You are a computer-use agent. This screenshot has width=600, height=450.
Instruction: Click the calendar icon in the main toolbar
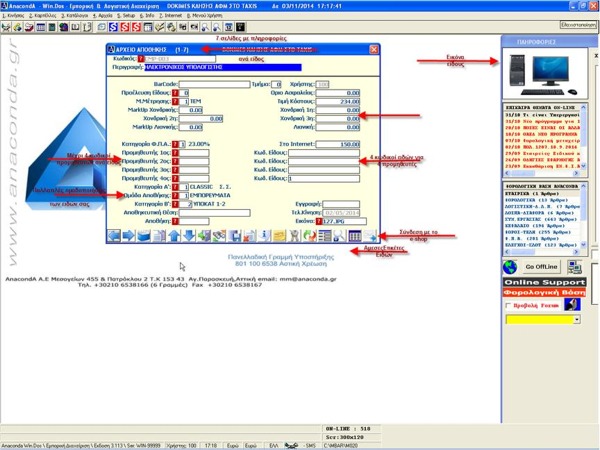pos(229,27)
